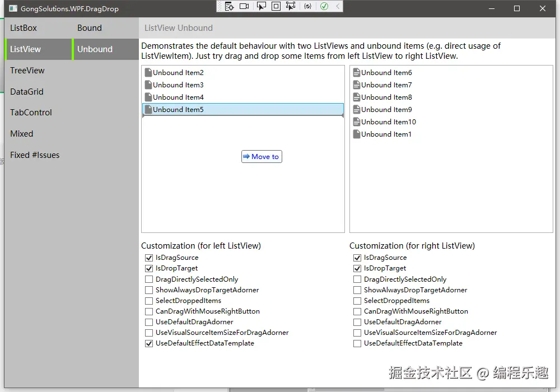The height and width of the screenshot is (392, 560).
Task: Click the file icon beside Unbound Item9
Action: 356,110
